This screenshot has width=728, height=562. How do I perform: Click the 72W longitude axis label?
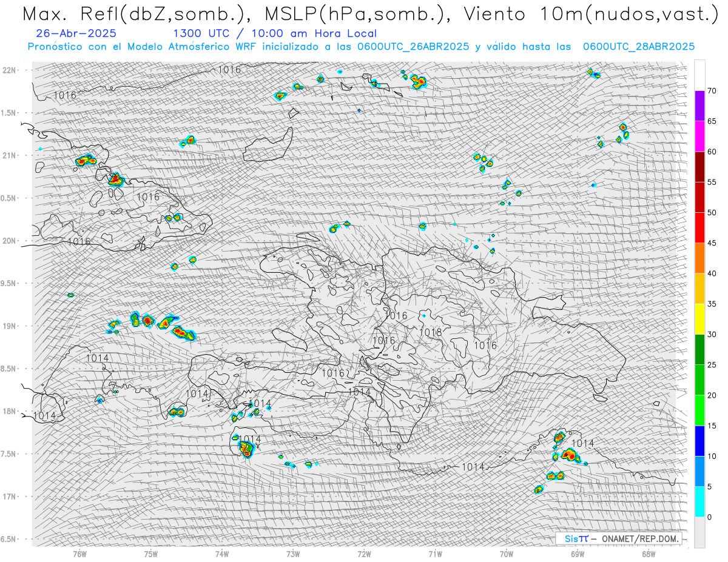click(x=364, y=554)
